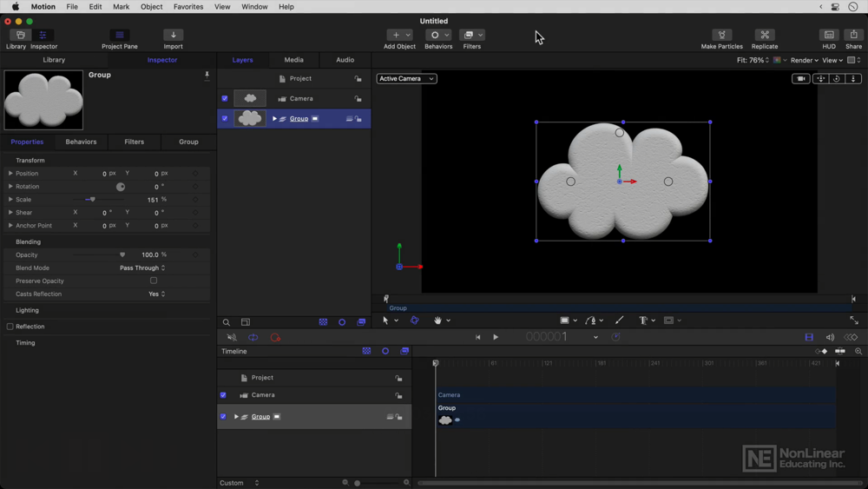Switch to the Media tab
This screenshot has width=868, height=489.
(294, 60)
